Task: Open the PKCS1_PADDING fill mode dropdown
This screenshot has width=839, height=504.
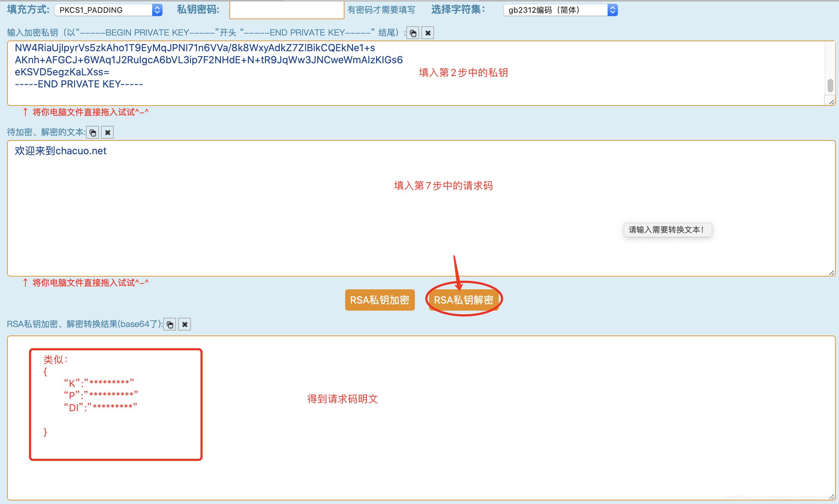Action: [108, 10]
